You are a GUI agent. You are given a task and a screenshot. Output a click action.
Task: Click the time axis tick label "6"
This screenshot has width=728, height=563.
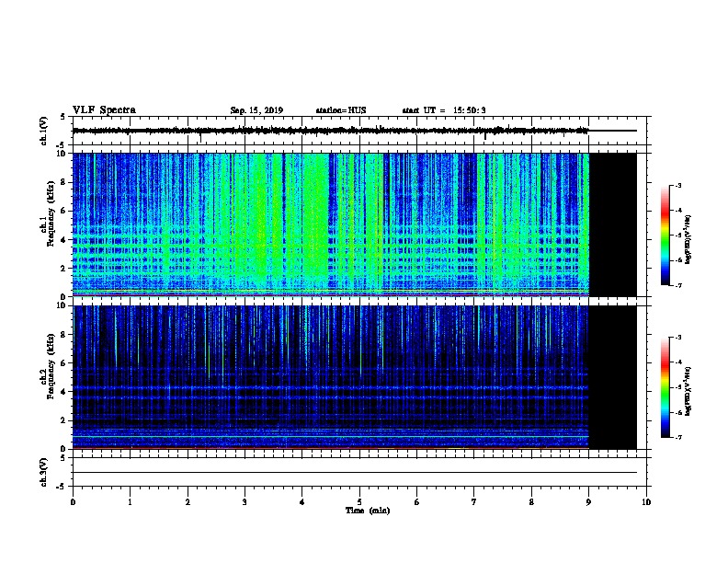(417, 502)
